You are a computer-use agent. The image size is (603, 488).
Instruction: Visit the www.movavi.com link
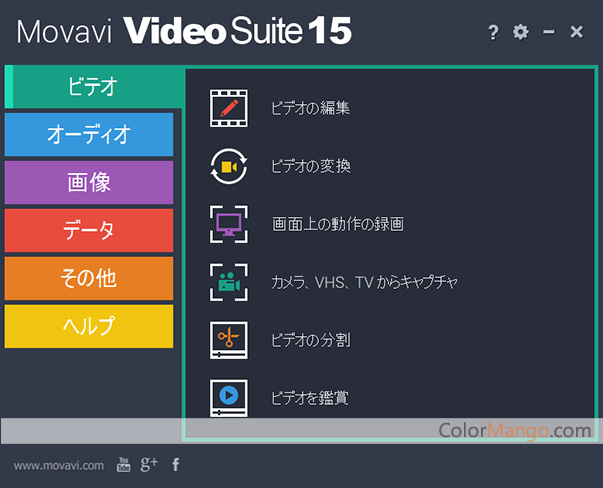coord(59,466)
